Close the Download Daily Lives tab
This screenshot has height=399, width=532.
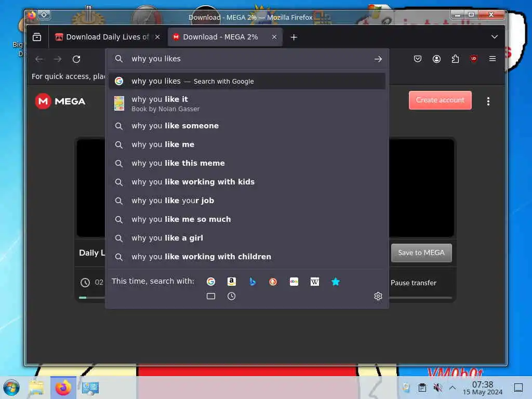[157, 37]
